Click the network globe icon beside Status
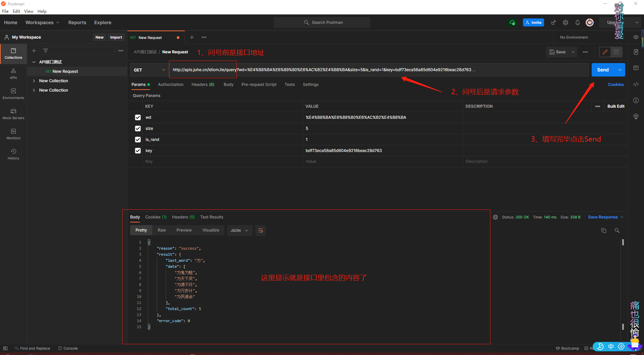This screenshot has width=644, height=355. point(495,217)
